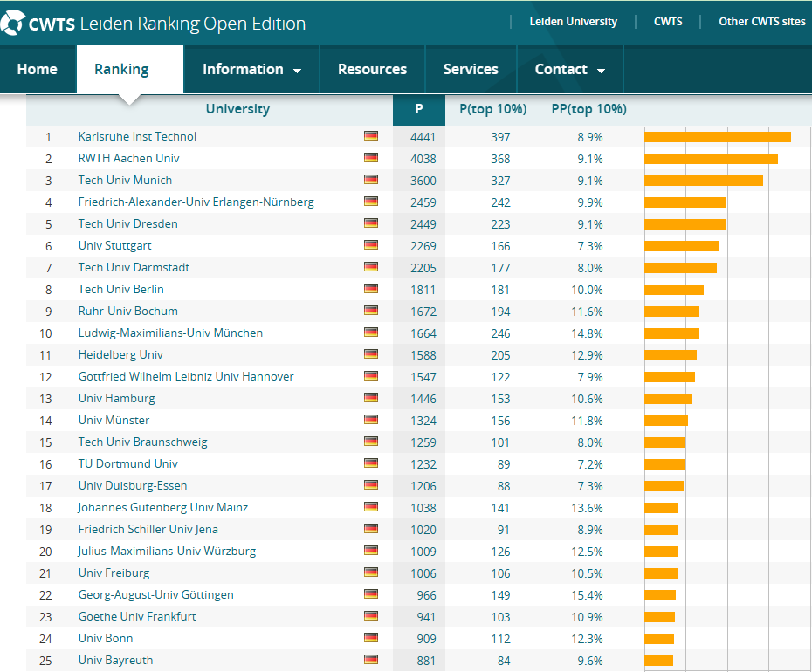The image size is (812, 672).
Task: Go to the Resources menu item
Action: pyautogui.click(x=372, y=70)
